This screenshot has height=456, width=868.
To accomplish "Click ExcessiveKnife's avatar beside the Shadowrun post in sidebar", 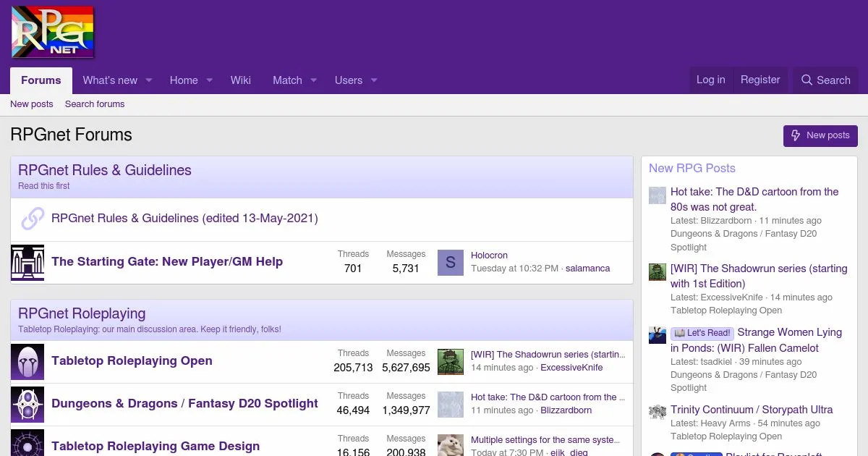I will [x=657, y=272].
